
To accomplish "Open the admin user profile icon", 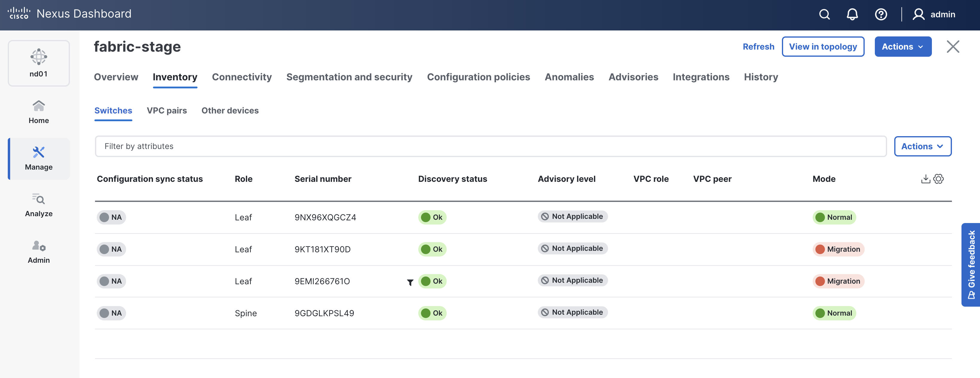I will tap(918, 14).
